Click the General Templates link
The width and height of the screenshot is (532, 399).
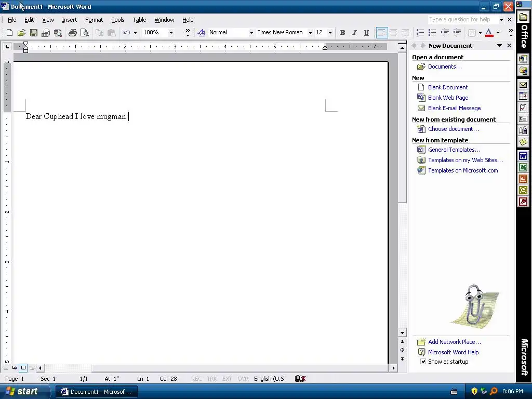[454, 150]
